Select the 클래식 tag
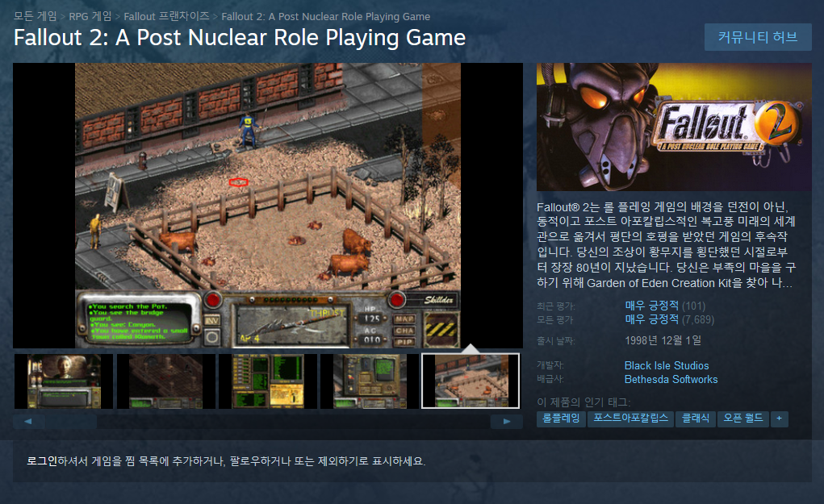This screenshot has width=824, height=504. 695,419
